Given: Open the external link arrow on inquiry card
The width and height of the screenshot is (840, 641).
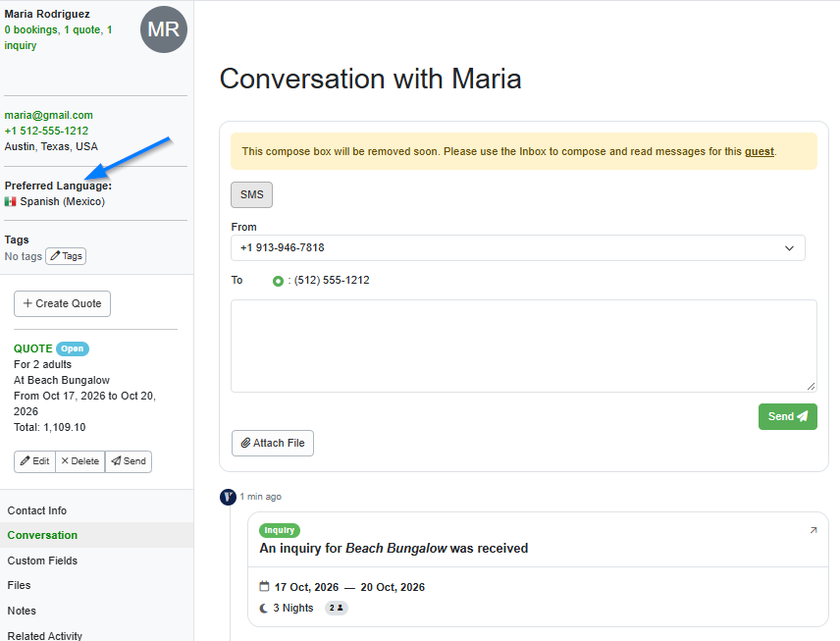Looking at the screenshot, I should pos(814,530).
